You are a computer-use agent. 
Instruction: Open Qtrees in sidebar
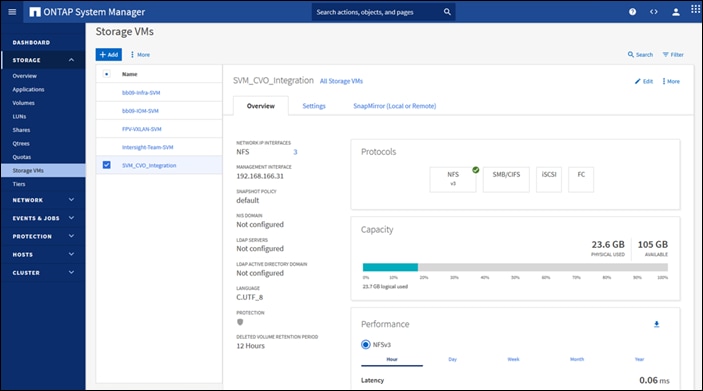[21, 143]
